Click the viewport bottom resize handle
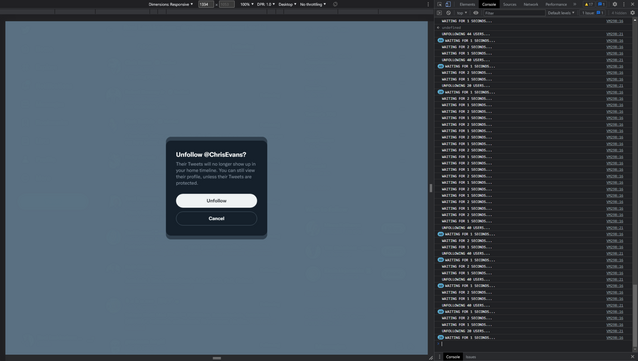This screenshot has height=361, width=638. coord(216,358)
